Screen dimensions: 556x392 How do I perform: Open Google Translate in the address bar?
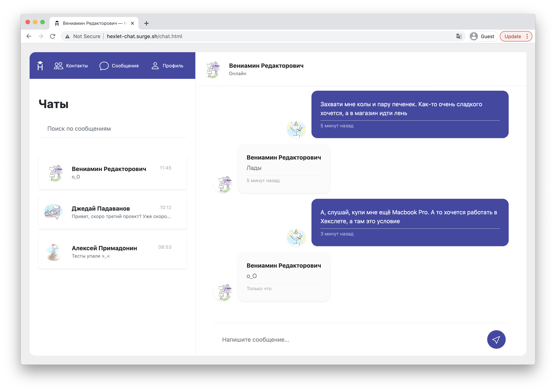459,36
